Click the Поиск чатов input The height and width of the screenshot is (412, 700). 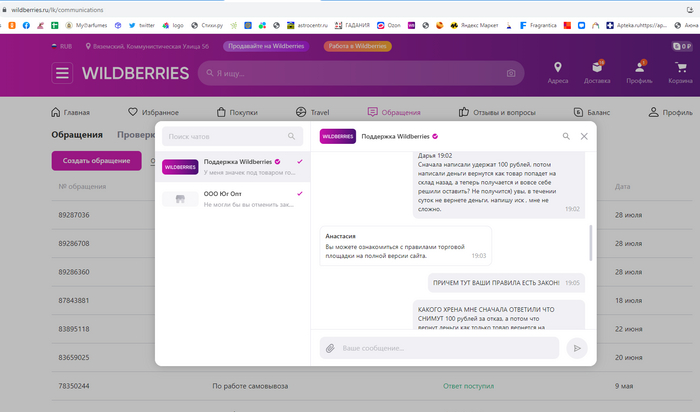point(232,136)
